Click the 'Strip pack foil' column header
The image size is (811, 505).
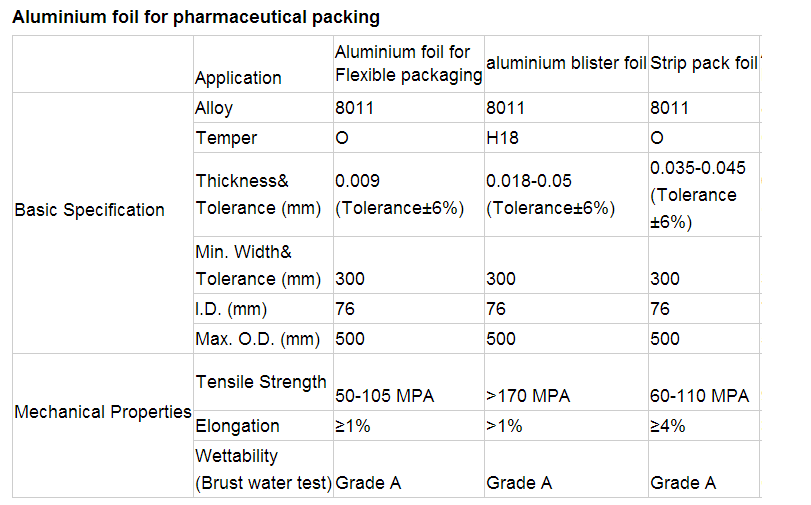(704, 65)
